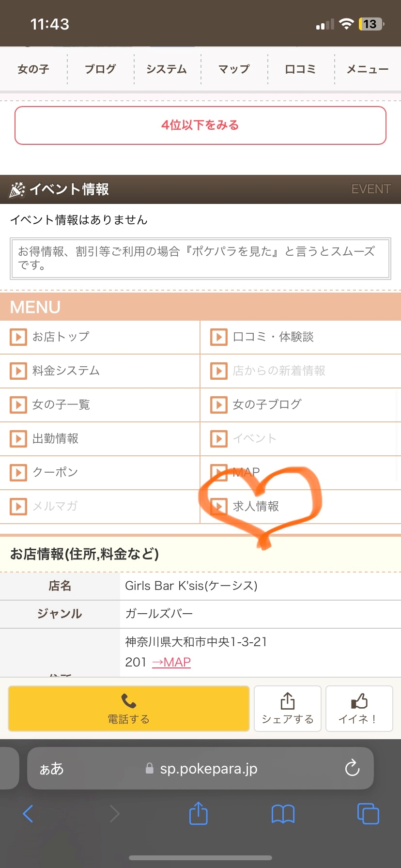Tap the phone call button
Image resolution: width=401 pixels, height=868 pixels.
[129, 708]
